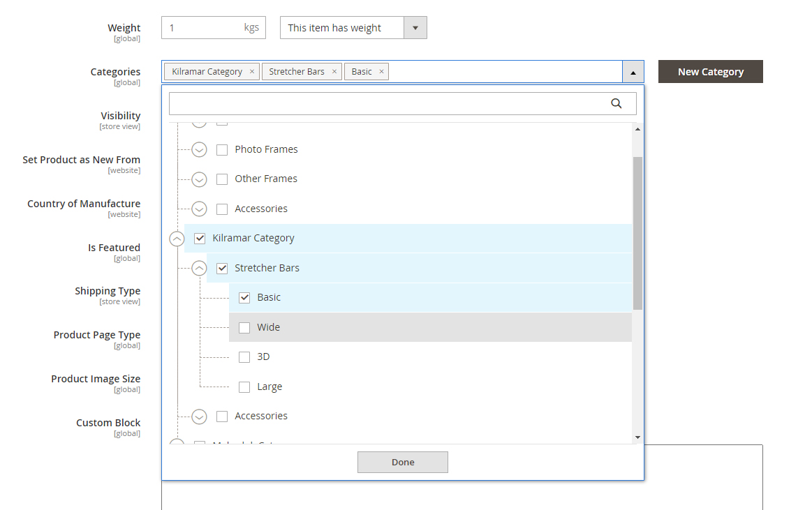Viewport: 812px width, 510px height.
Task: Check Accessories checkbox below Large
Action: coord(221,417)
